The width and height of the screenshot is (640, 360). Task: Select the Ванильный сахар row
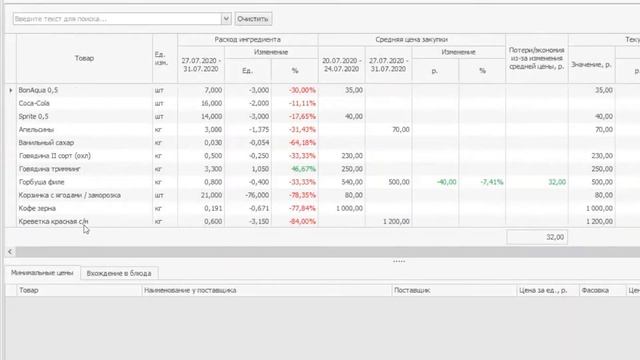322,142
